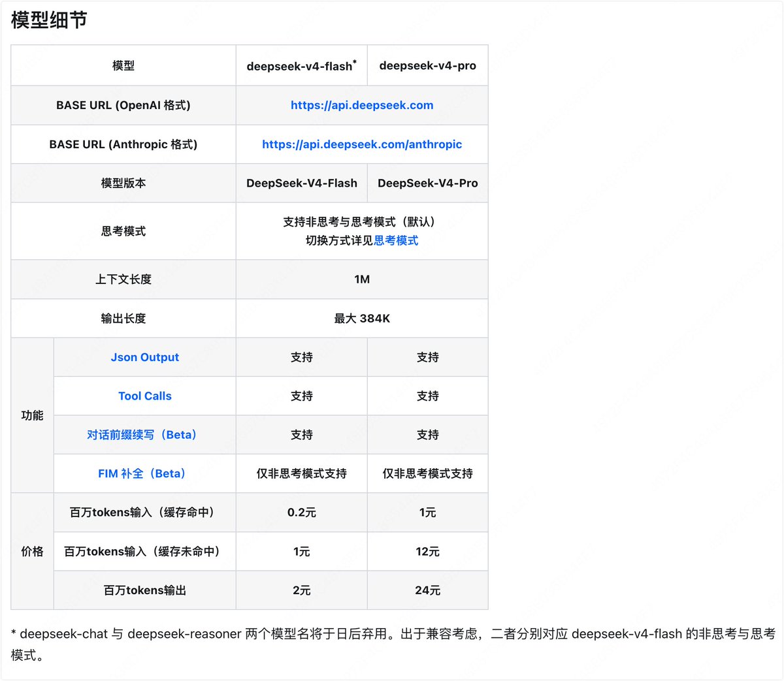
Task: Click 支持 for Tool Calls under deepseek-v4-pro
Action: pos(428,396)
